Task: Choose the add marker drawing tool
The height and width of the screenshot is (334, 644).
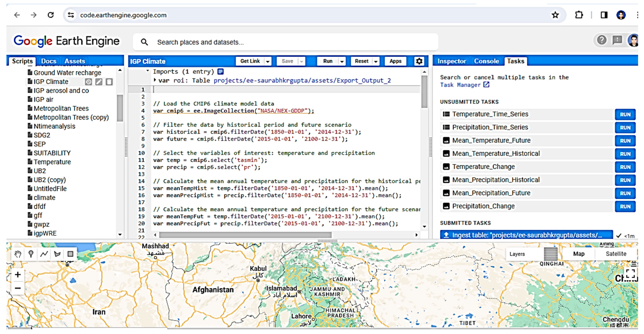Action: (x=31, y=254)
